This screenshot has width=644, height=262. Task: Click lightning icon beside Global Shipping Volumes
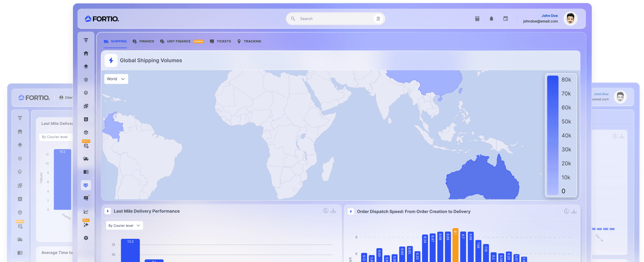(111, 61)
